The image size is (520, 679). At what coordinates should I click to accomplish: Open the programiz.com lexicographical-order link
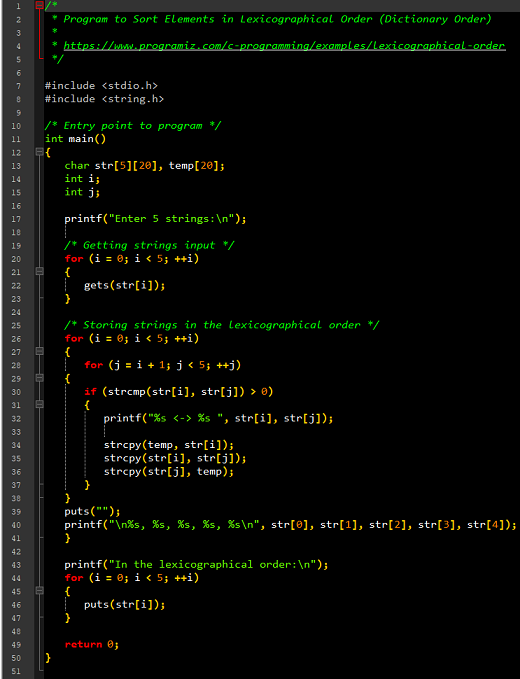pyautogui.click(x=284, y=45)
